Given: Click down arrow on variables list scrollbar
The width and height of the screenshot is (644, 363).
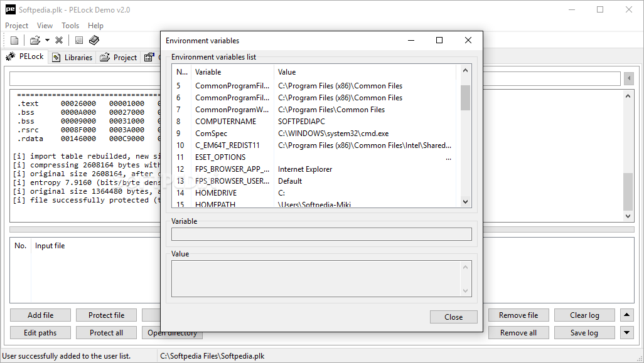Looking at the screenshot, I should pyautogui.click(x=465, y=202).
